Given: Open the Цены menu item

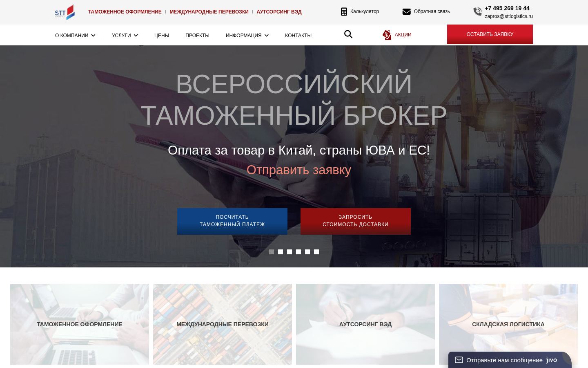Looking at the screenshot, I should click(x=162, y=36).
